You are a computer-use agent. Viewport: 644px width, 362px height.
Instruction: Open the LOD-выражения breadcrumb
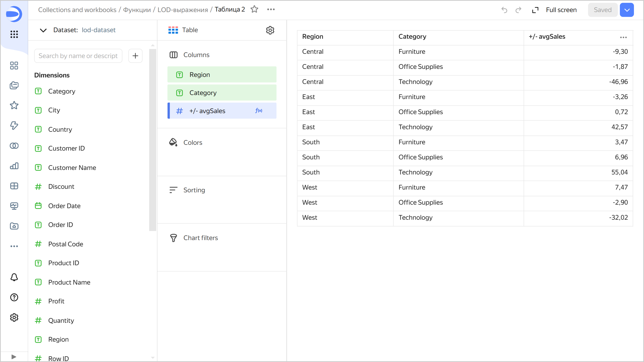(x=183, y=10)
